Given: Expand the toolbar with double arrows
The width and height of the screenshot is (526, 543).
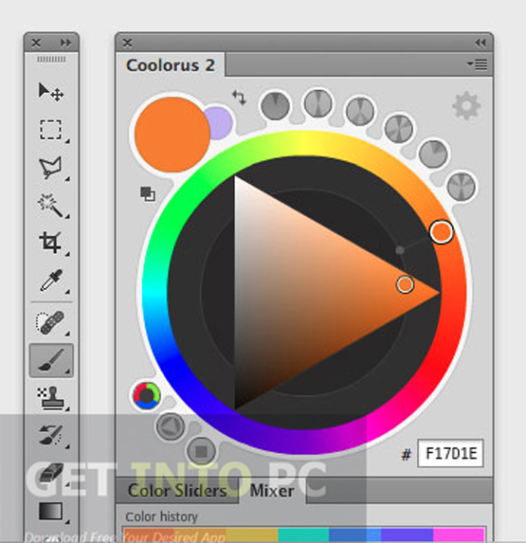Looking at the screenshot, I should point(65,43).
